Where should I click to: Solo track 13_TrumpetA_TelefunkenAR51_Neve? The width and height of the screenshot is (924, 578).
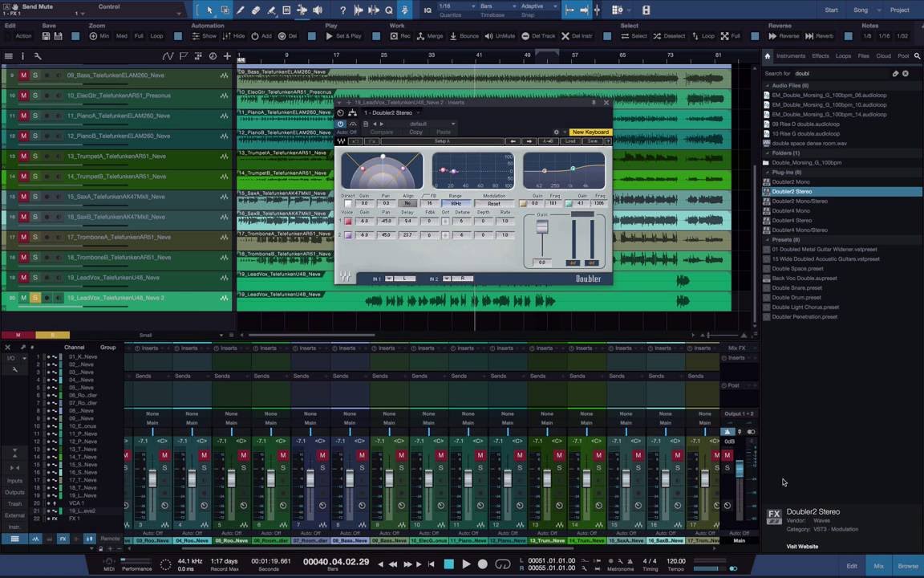tap(34, 157)
